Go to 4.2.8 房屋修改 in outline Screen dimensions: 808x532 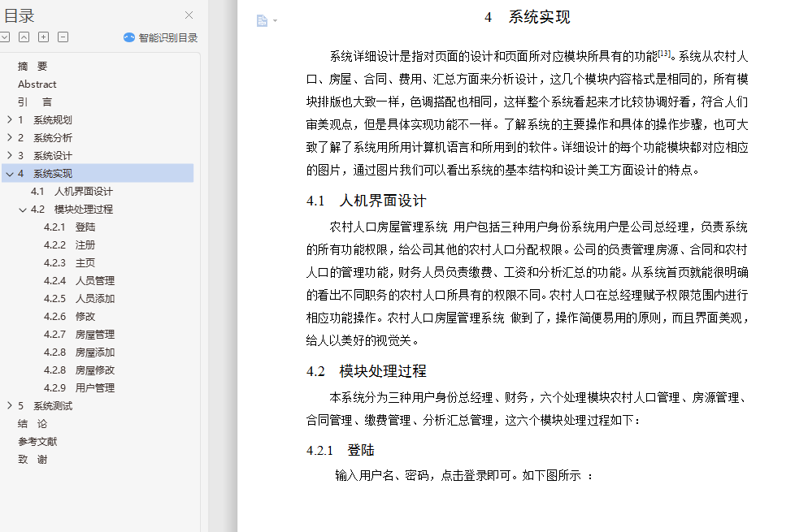pos(80,370)
